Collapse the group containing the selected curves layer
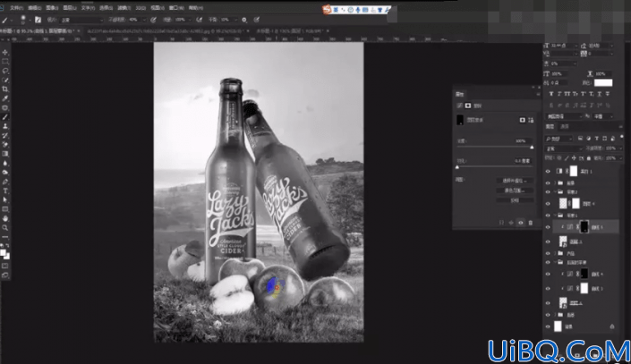Image resolution: width=631 pixels, height=364 pixels. click(x=555, y=216)
